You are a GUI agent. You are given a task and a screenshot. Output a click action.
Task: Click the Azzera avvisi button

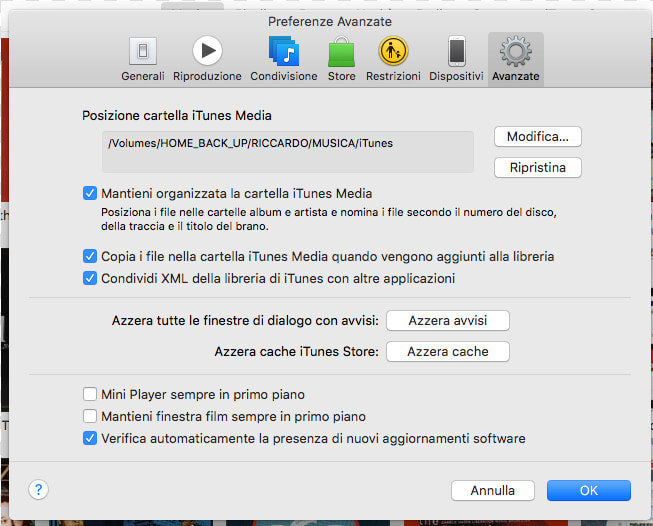click(448, 321)
